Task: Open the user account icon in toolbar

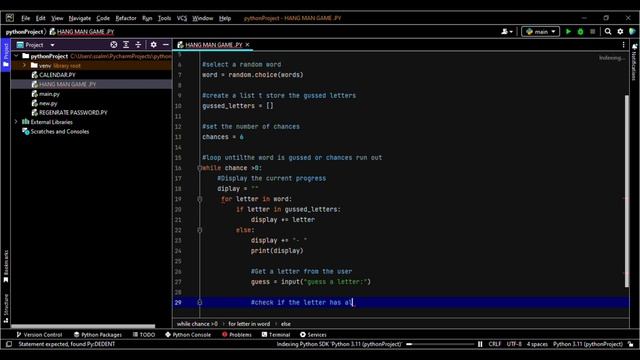Action: pyautogui.click(x=507, y=31)
